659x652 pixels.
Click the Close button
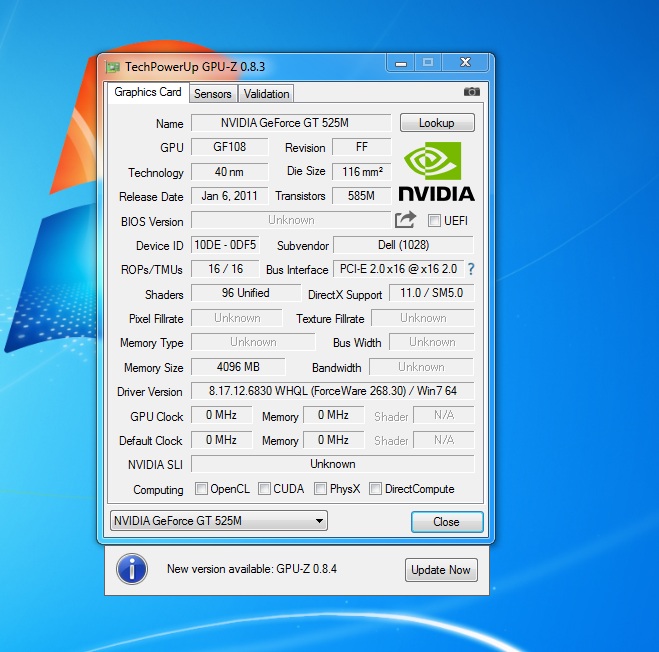[447, 522]
